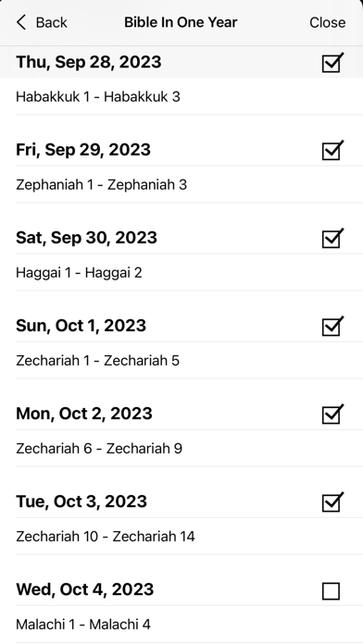Go back using the Back label
This screenshot has width=363, height=644.
point(51,22)
